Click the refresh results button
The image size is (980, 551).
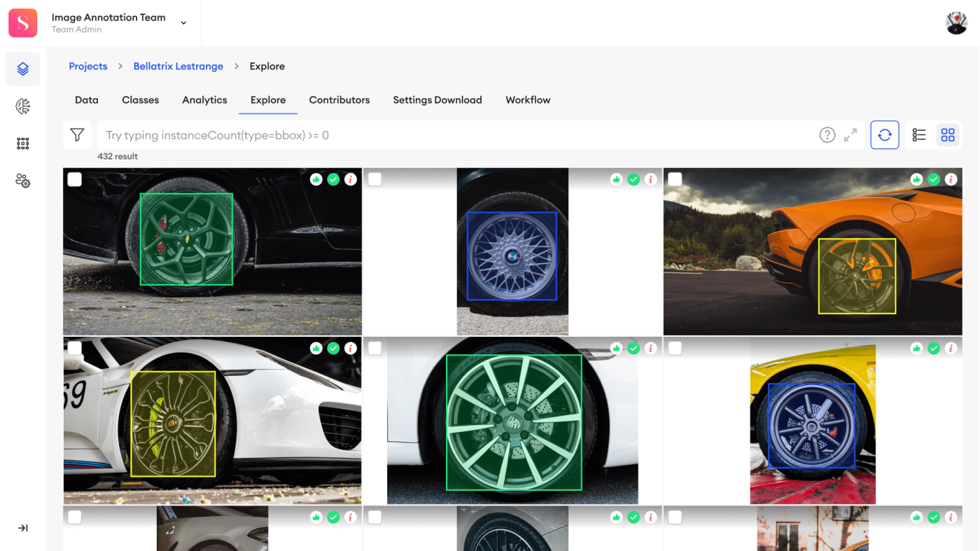pos(885,135)
